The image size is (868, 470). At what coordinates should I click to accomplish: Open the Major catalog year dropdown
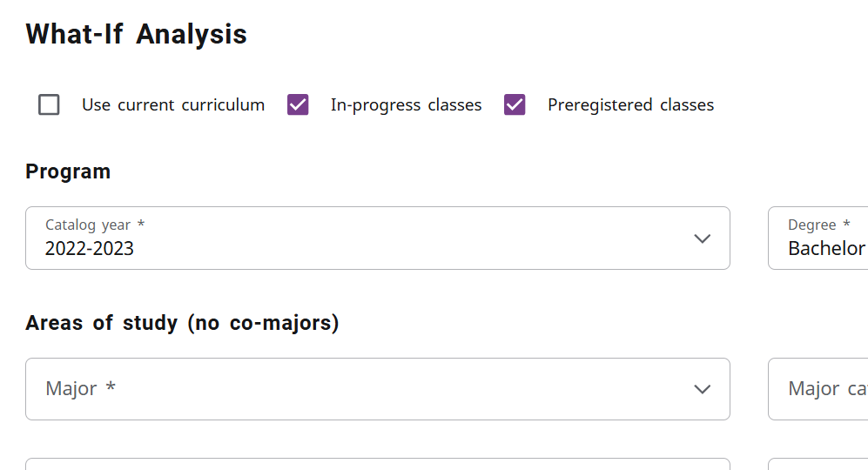coord(818,389)
